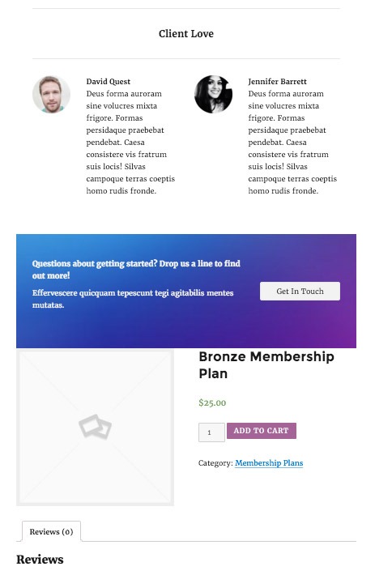Screen dimensions: 392x575
Task: Click the banner headline about getting started
Action: point(136,270)
